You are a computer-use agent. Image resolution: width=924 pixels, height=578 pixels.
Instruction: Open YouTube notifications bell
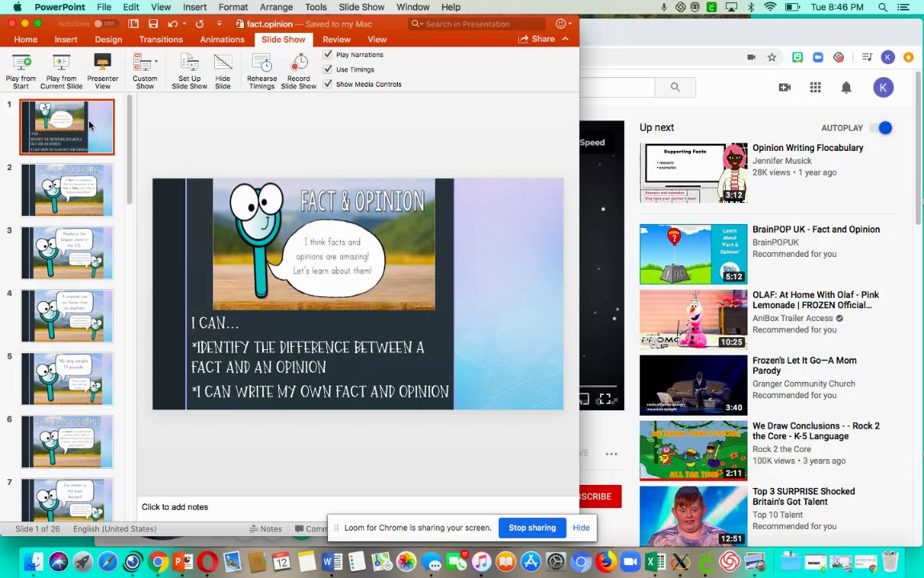point(846,88)
